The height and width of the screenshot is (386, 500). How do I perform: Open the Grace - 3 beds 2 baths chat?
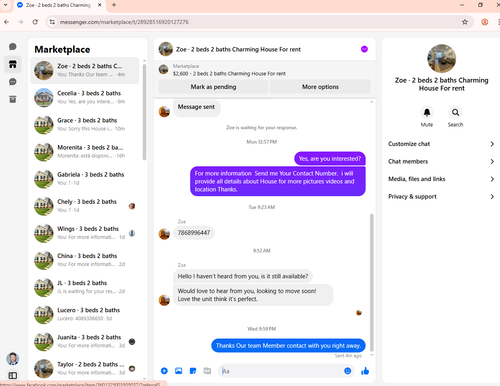(85, 124)
